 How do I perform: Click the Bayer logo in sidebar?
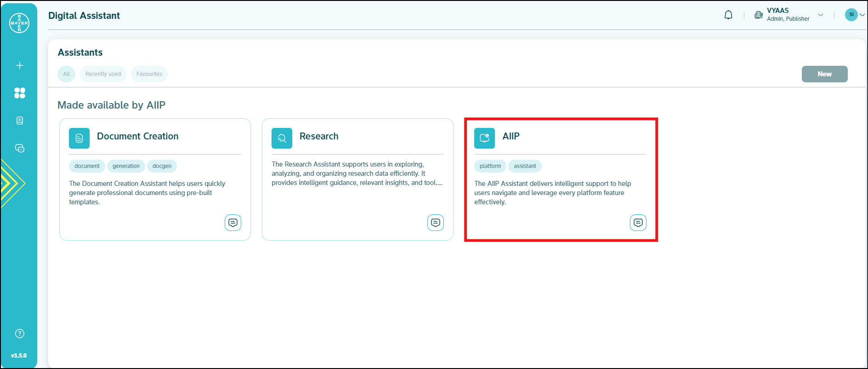[19, 23]
